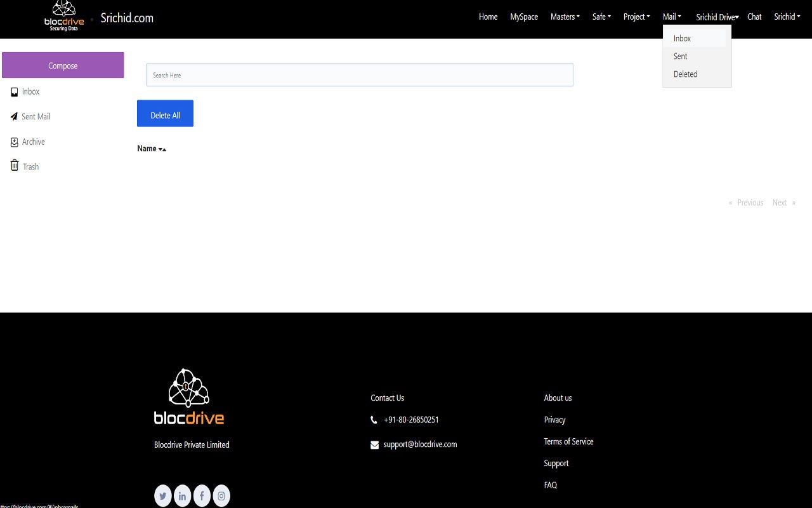This screenshot has width=812, height=508.
Task: Go to Next page of mails
Action: [x=784, y=203]
